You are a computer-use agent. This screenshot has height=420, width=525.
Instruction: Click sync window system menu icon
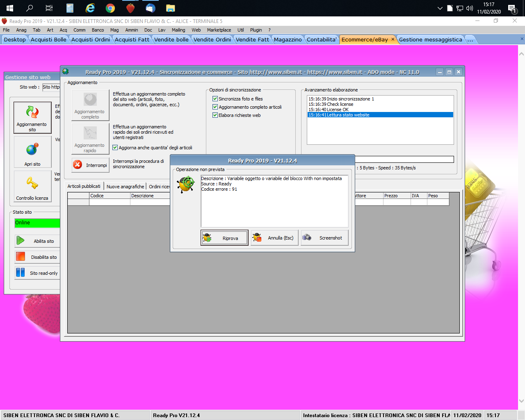point(65,71)
